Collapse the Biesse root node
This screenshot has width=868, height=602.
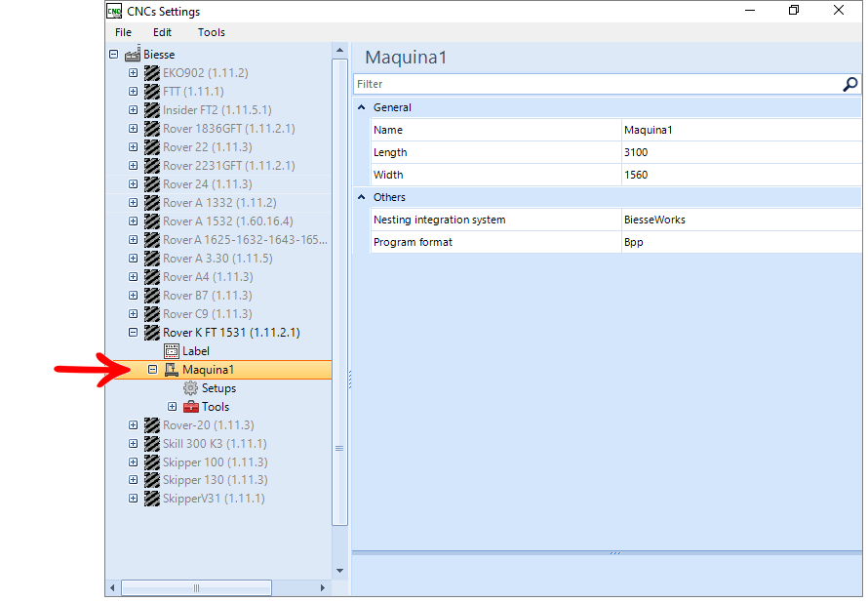pos(113,55)
